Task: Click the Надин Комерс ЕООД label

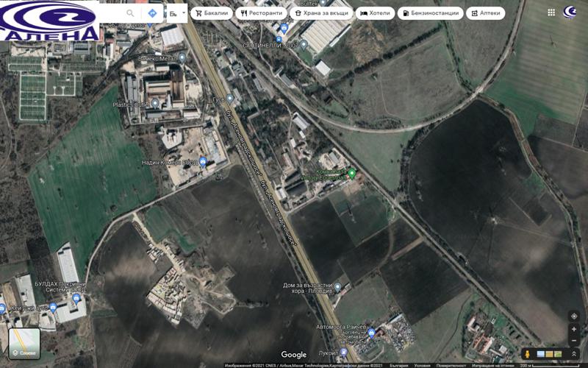Action: click(170, 163)
